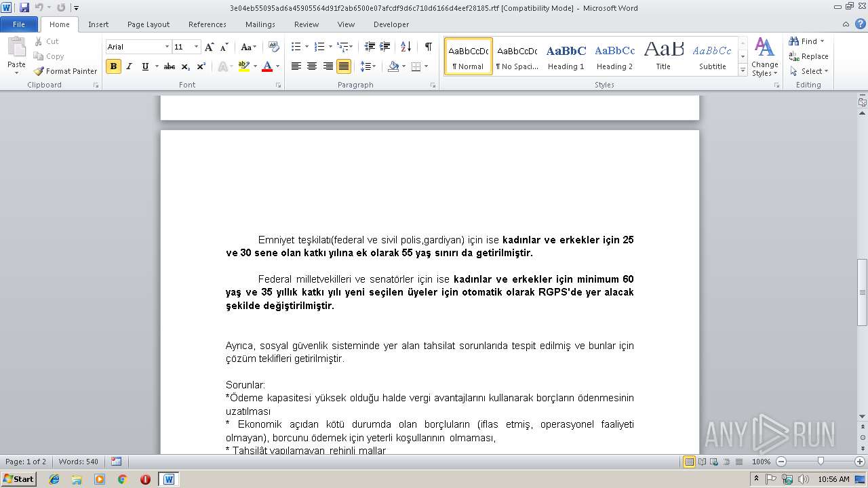
Task: Open the font size dropdown
Action: pos(197,47)
